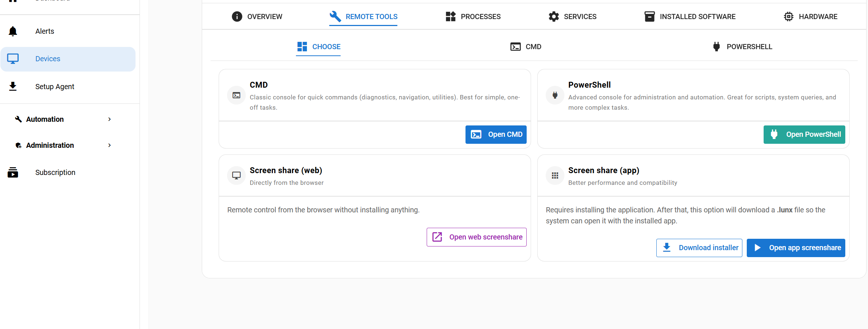This screenshot has height=329, width=868.
Task: Click the PowerShell plug icon in card header
Action: pos(555,95)
